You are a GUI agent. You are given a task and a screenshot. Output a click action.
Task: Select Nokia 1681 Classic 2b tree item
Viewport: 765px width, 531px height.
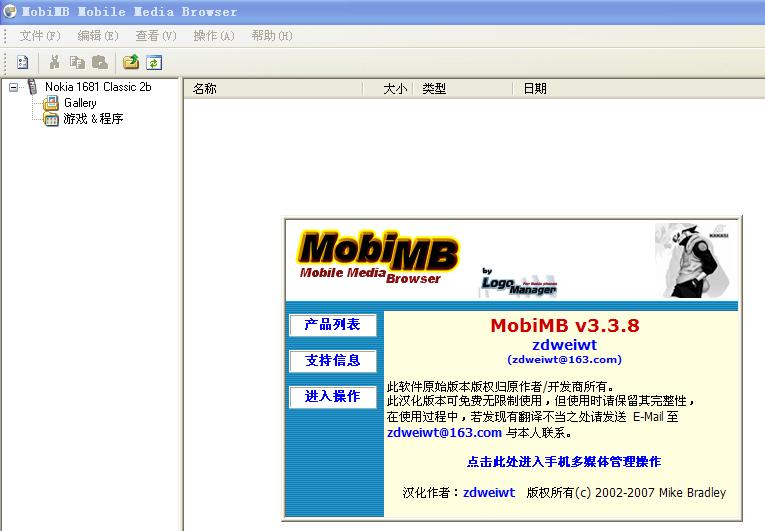pos(98,87)
